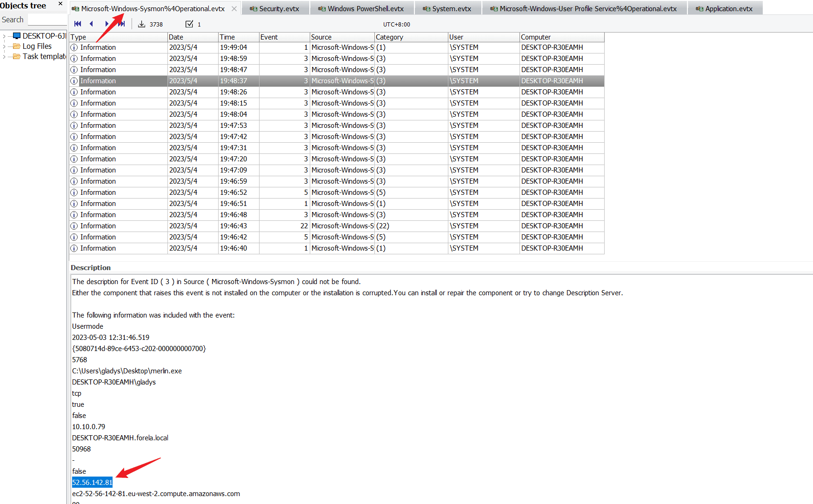This screenshot has height=504, width=813.
Task: Close the Objects tree panel
Action: click(60, 4)
